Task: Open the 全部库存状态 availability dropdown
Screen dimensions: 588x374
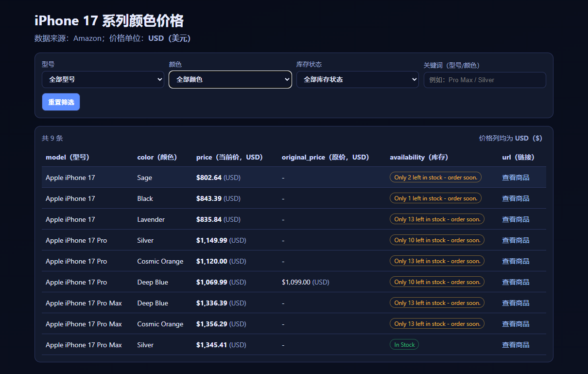Action: coord(358,80)
